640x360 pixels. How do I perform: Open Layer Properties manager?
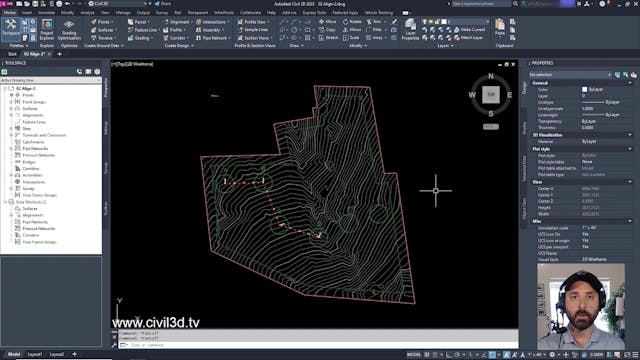tap(410, 29)
